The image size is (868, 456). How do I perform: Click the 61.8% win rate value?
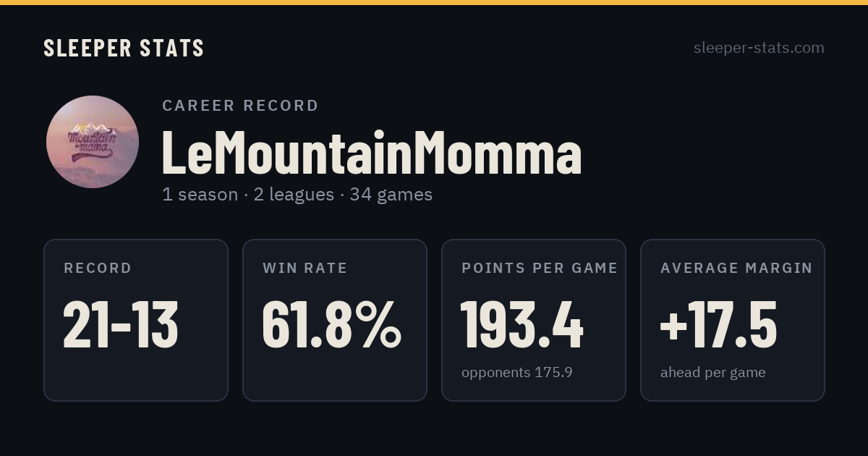tap(332, 325)
